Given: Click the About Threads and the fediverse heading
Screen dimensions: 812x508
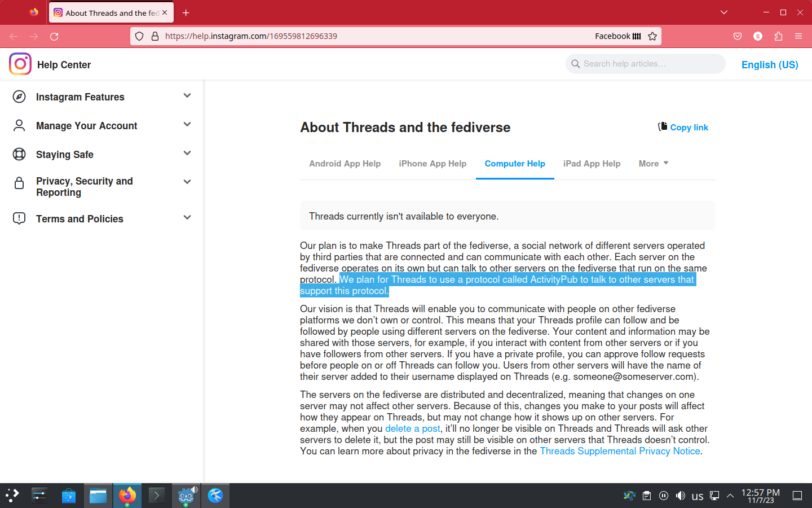Looking at the screenshot, I should point(405,128).
